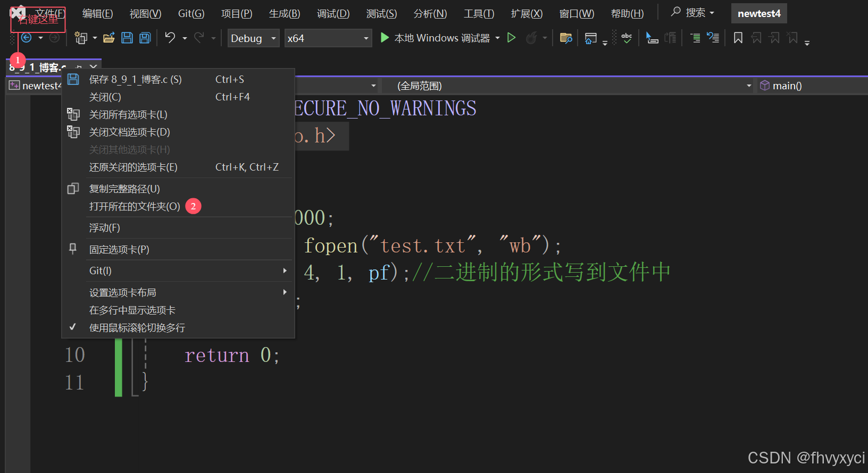
Task: Choose 打开所在的文件夹(O)
Action: click(178, 206)
